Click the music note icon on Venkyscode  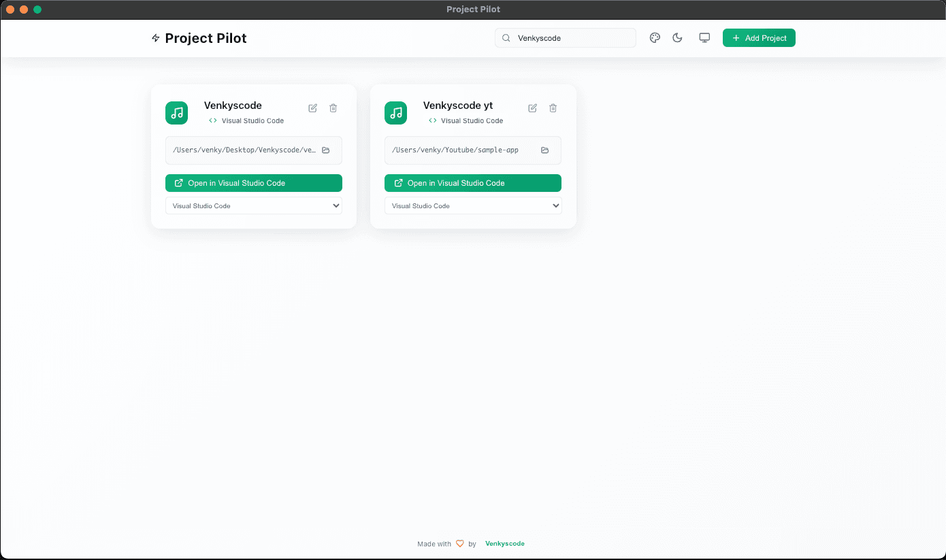pos(176,113)
